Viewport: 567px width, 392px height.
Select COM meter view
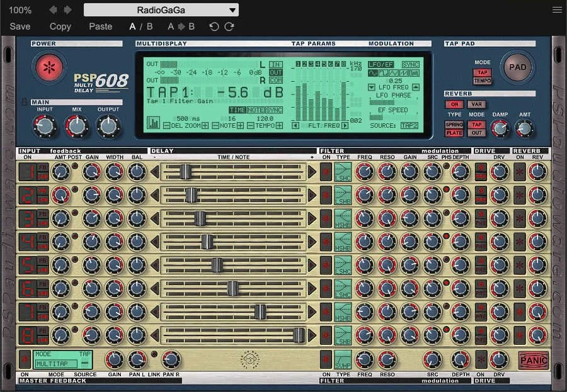(x=275, y=80)
